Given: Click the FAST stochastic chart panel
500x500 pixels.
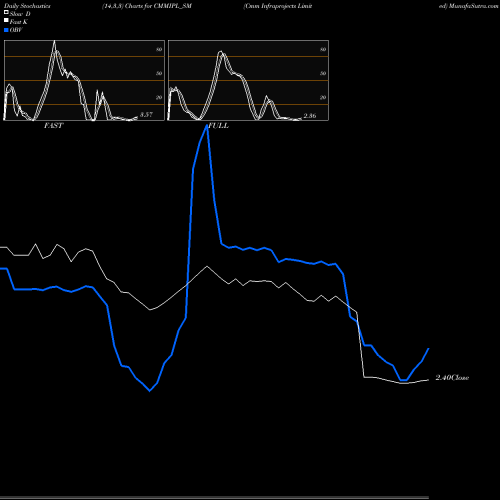Looking at the screenshot, I should point(84,80).
